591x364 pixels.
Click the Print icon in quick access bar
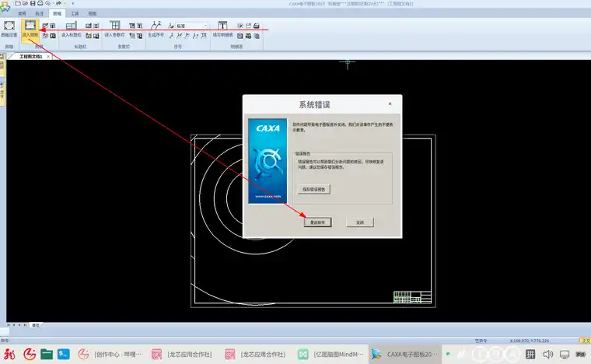point(40,3)
